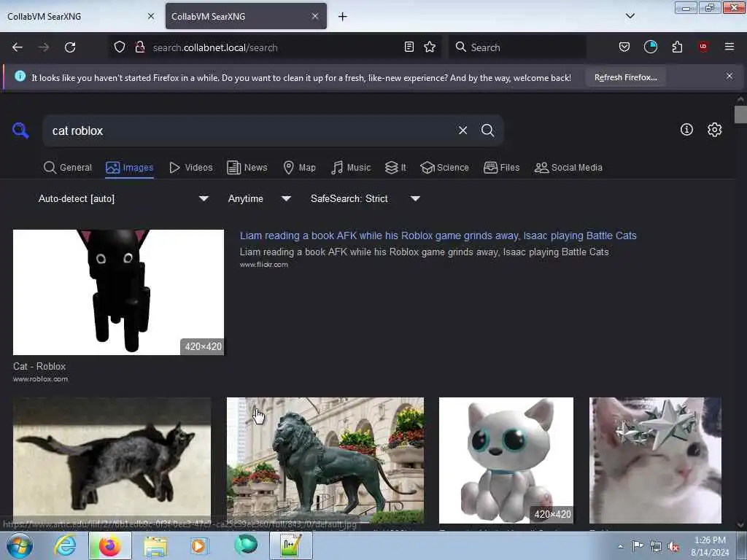Click the site security padlock icon
This screenshot has height=560, width=747.
pos(139,47)
